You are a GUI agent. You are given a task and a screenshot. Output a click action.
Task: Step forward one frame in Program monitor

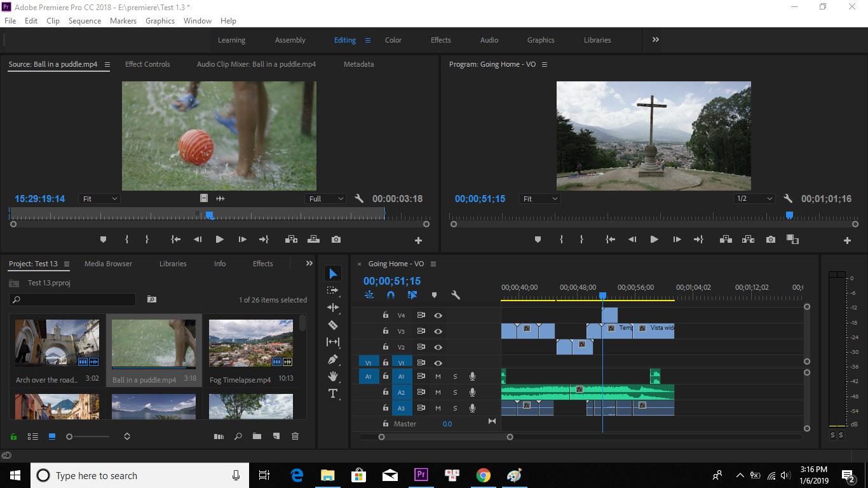[x=677, y=240]
